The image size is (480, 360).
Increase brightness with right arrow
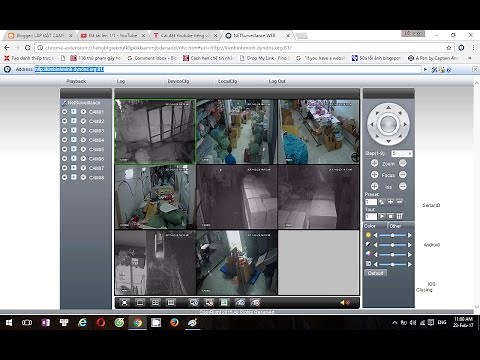[x=410, y=235]
